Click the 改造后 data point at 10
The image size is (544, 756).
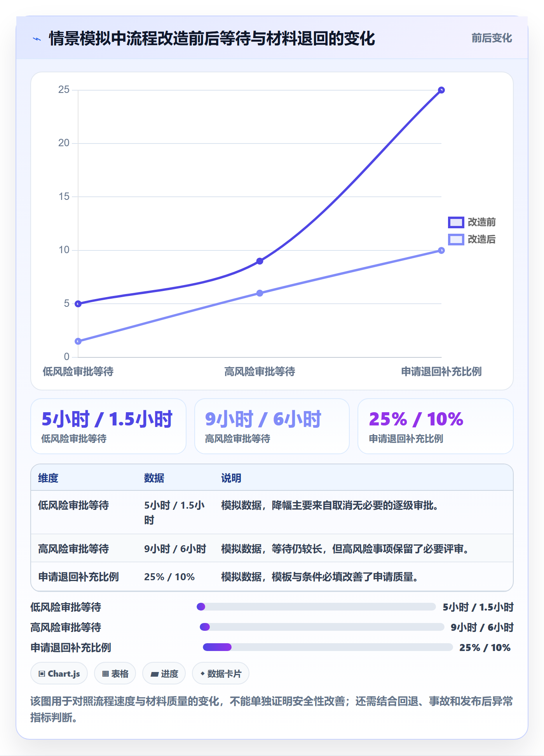pos(441,250)
